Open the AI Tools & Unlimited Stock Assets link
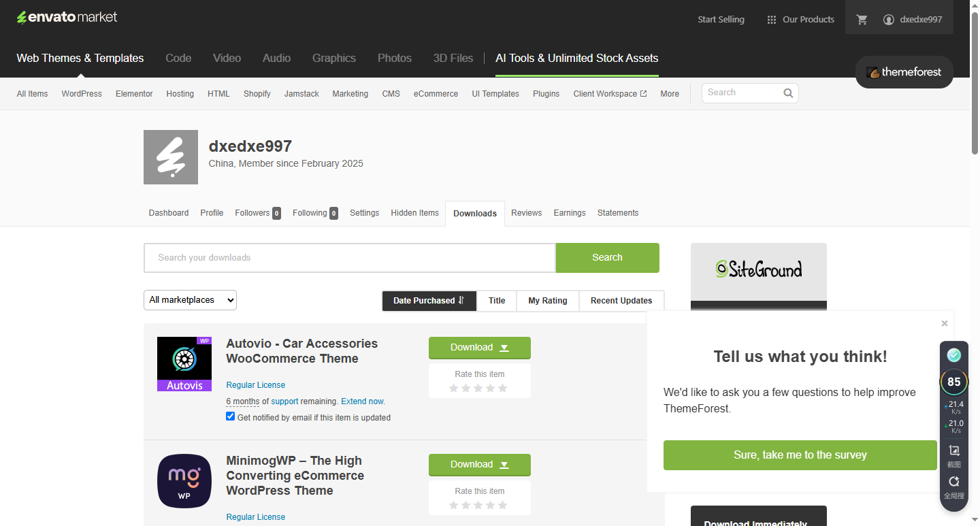Image resolution: width=980 pixels, height=526 pixels. click(577, 59)
